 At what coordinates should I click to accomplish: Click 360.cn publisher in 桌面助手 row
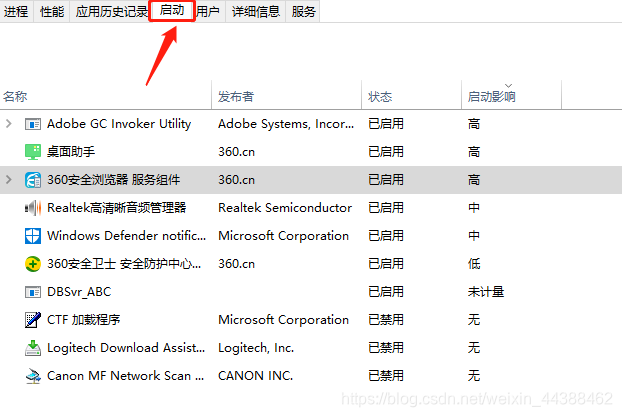pyautogui.click(x=236, y=152)
